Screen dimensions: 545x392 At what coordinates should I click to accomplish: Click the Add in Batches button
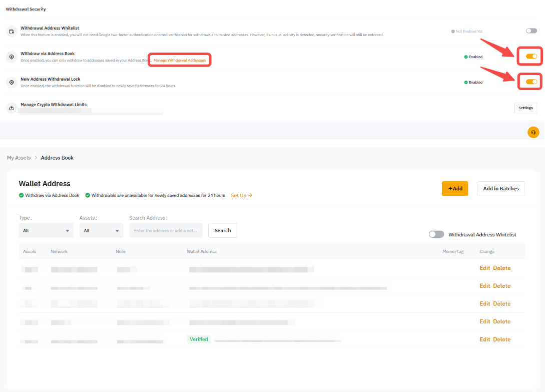[x=500, y=188]
